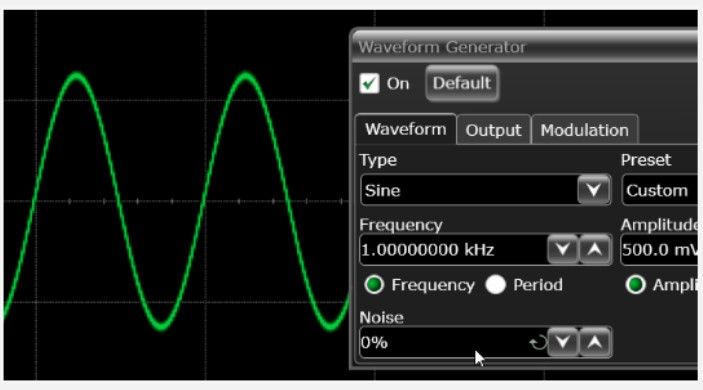Uncheck the waveform generator On checkbox
This screenshot has width=703, height=390.
pyautogui.click(x=369, y=83)
